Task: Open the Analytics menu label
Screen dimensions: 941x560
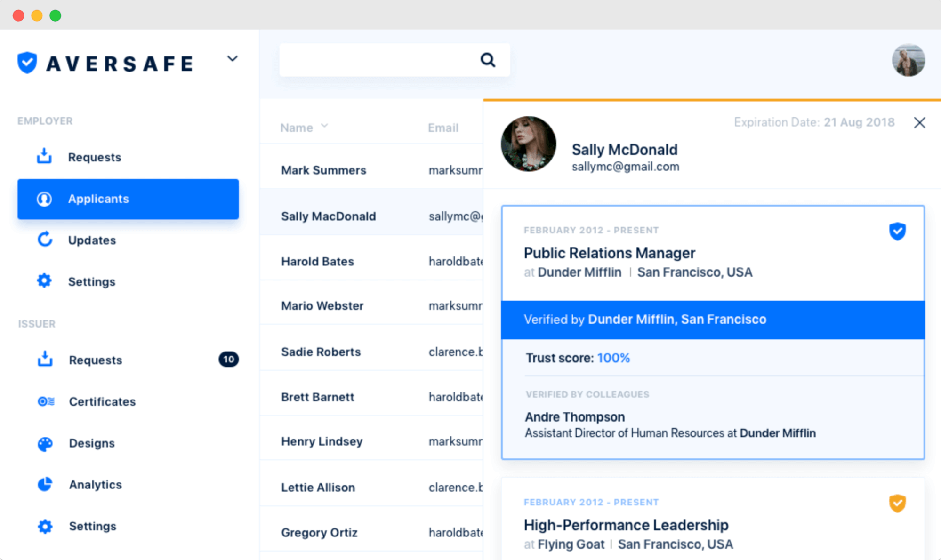Action: [x=96, y=484]
